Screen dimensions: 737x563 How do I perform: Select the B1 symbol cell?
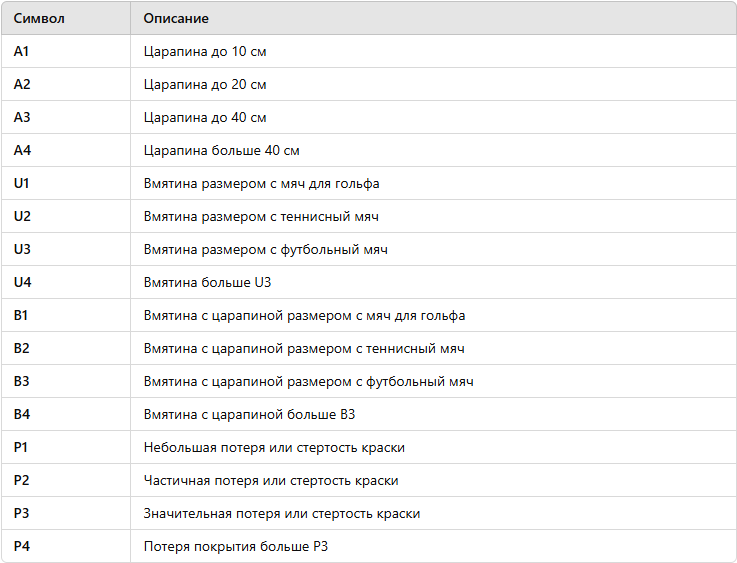point(66,315)
